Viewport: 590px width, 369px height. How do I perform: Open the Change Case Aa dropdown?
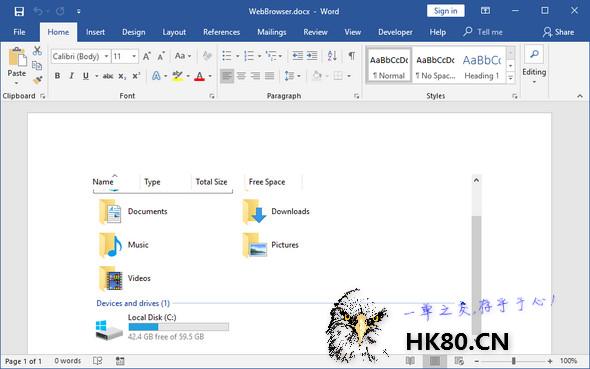coord(183,56)
